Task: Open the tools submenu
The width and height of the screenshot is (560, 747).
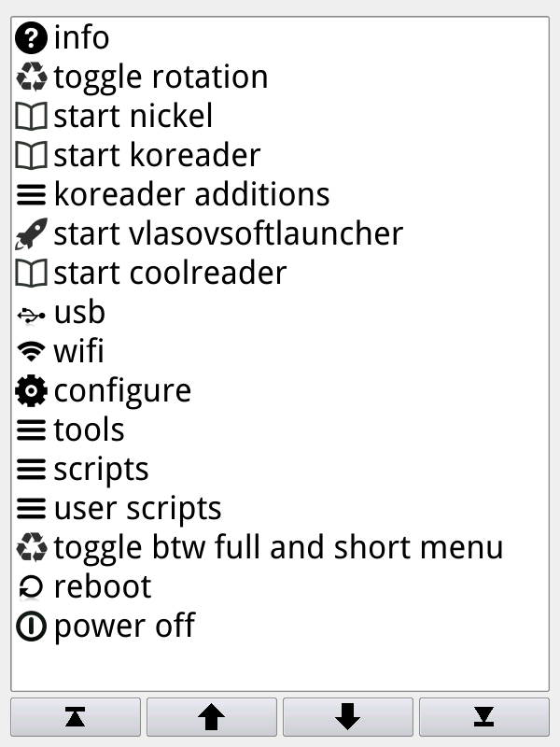Action: 89,430
